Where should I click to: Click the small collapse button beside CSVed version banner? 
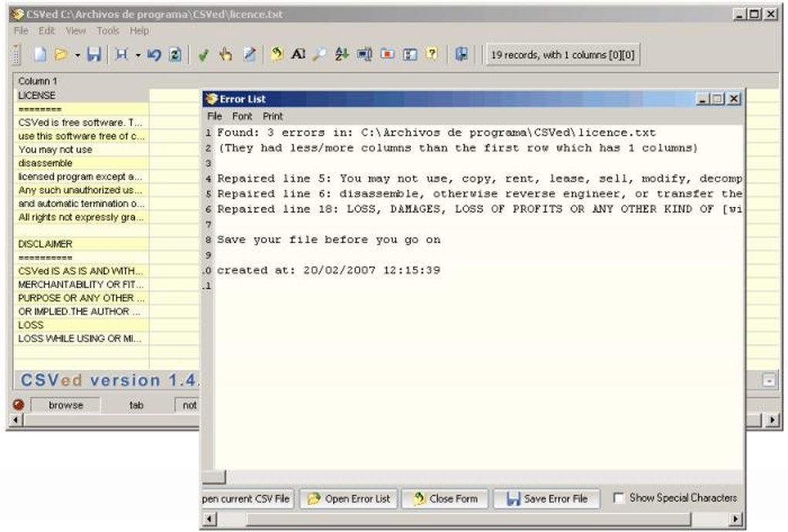[769, 381]
